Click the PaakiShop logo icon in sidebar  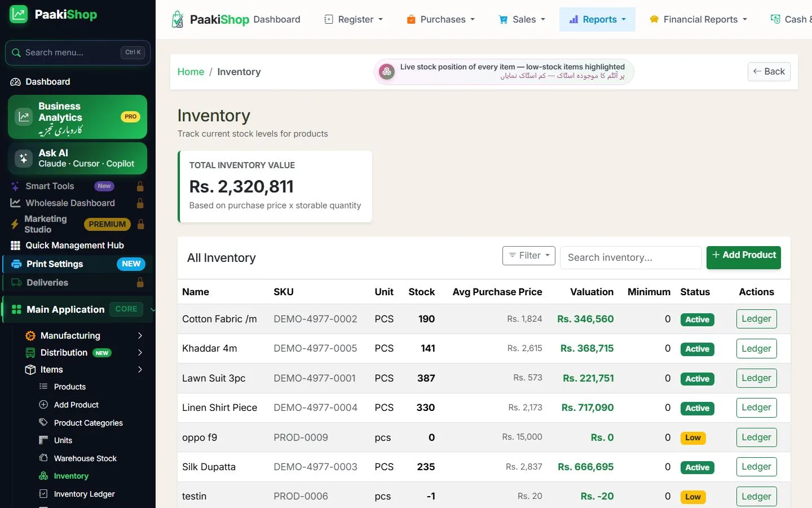click(x=19, y=15)
